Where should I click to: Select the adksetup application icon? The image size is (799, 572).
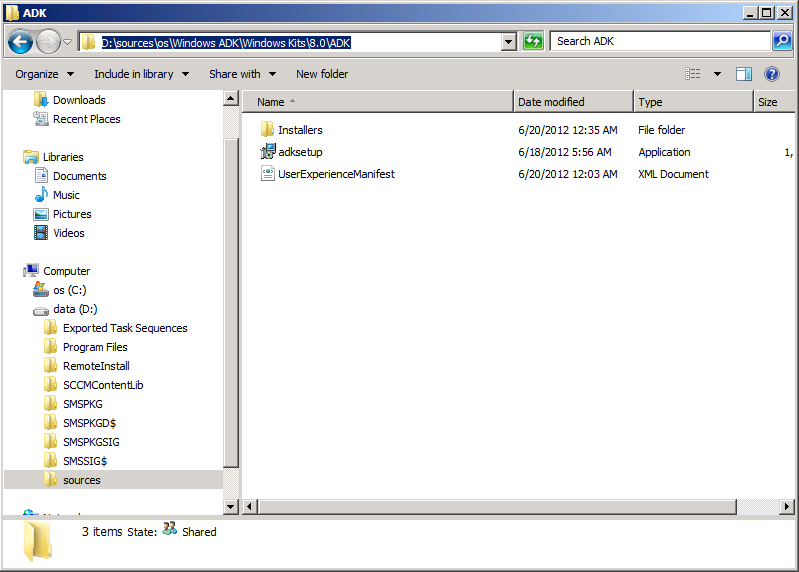(268, 151)
